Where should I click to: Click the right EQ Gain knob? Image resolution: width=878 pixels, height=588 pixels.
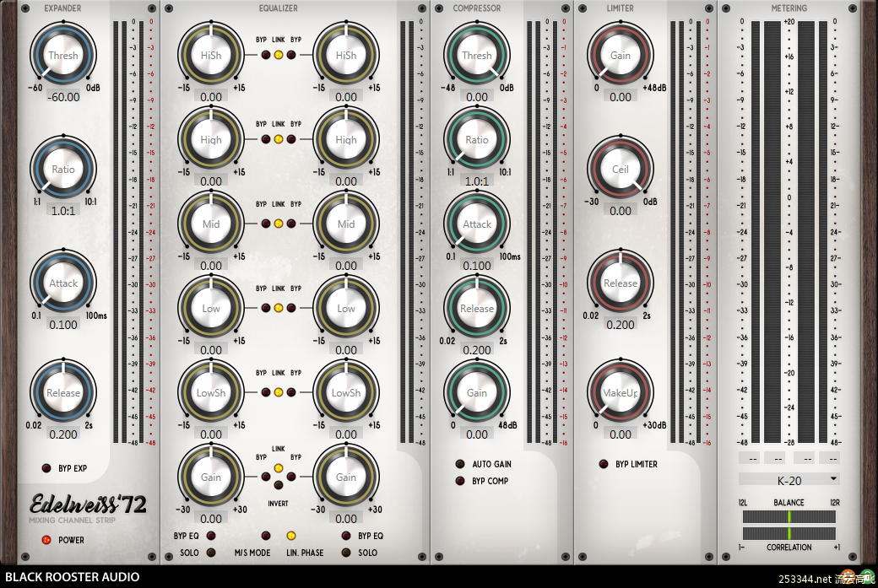346,477
